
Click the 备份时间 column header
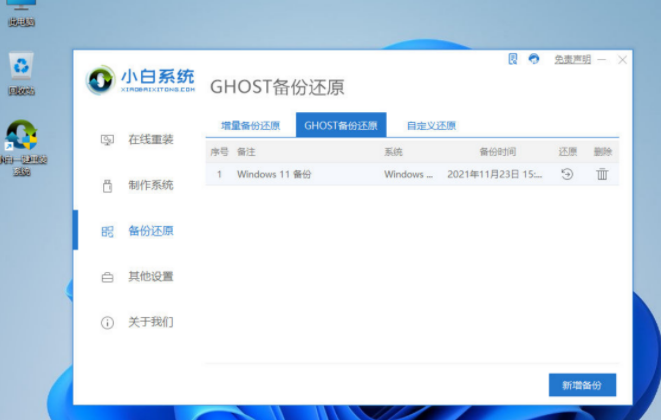(498, 152)
